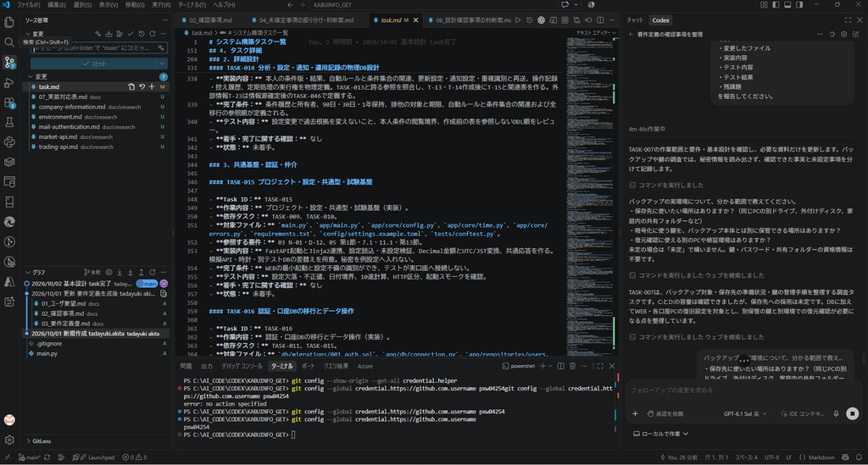The width and height of the screenshot is (868, 465).
Task: Open the Azure view in activity bar
Action: point(9,281)
